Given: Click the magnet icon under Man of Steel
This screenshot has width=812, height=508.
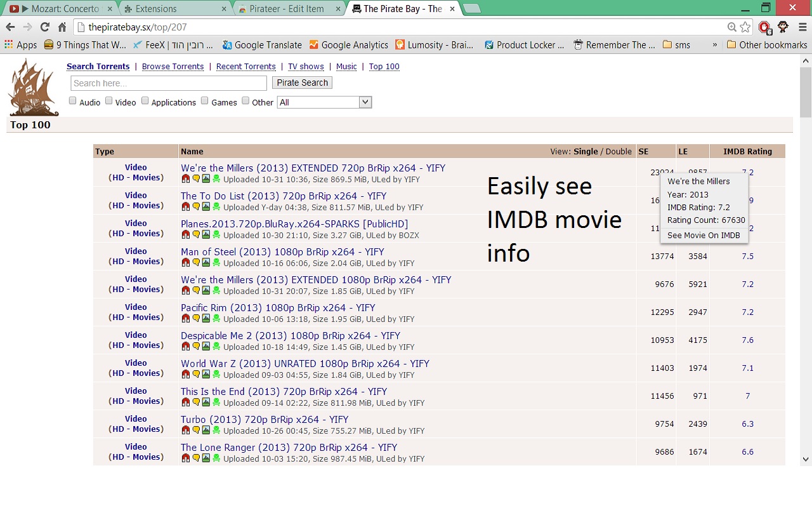Looking at the screenshot, I should tap(185, 263).
